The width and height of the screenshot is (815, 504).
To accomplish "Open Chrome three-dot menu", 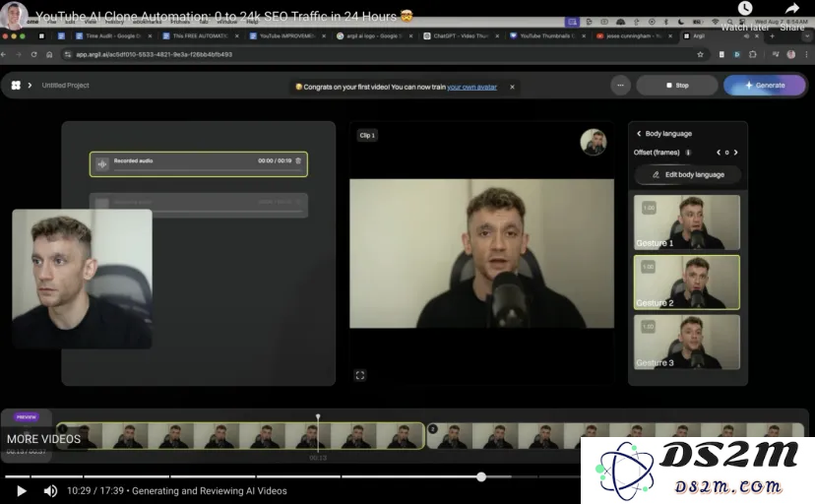I will [x=807, y=54].
